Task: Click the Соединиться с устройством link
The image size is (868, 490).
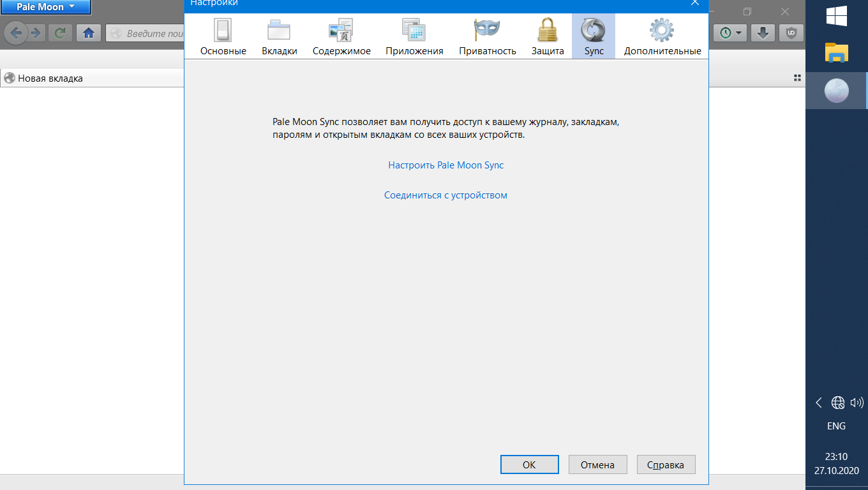Action: point(445,195)
